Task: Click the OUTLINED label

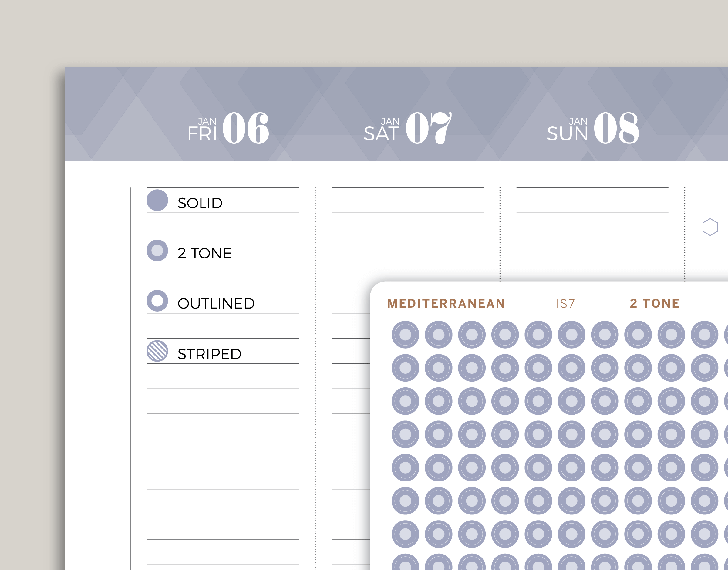Action: (216, 304)
